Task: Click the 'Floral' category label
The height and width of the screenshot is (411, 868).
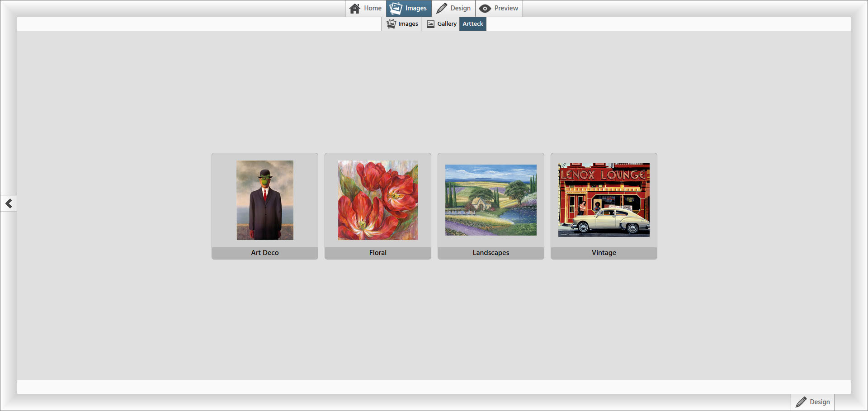Action: pyautogui.click(x=378, y=253)
